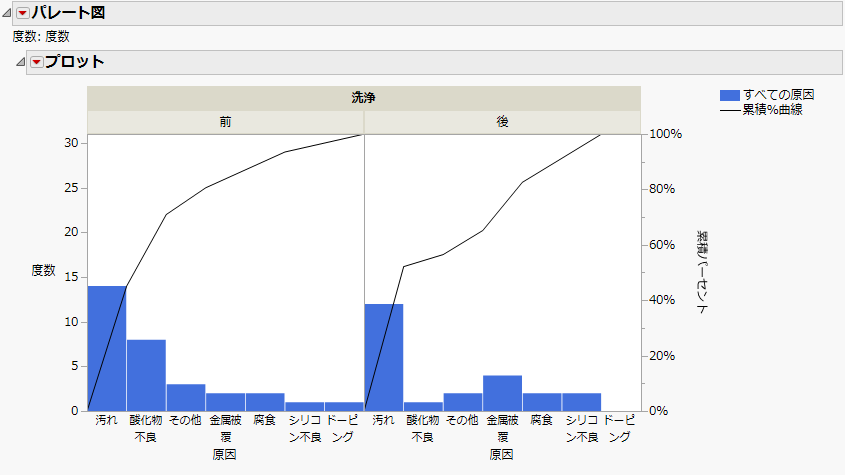Click the プロット title text

[74, 62]
